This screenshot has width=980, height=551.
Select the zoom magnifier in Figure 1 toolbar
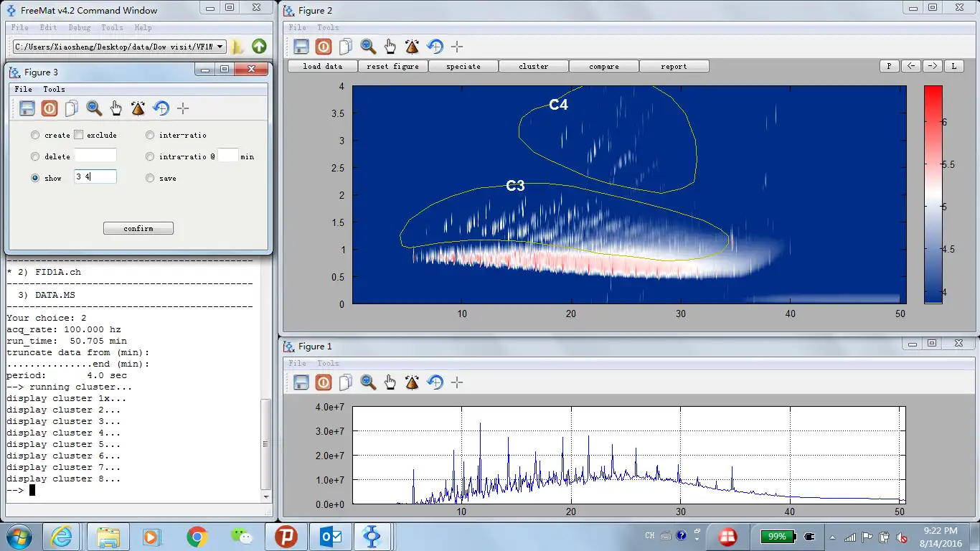pos(368,382)
